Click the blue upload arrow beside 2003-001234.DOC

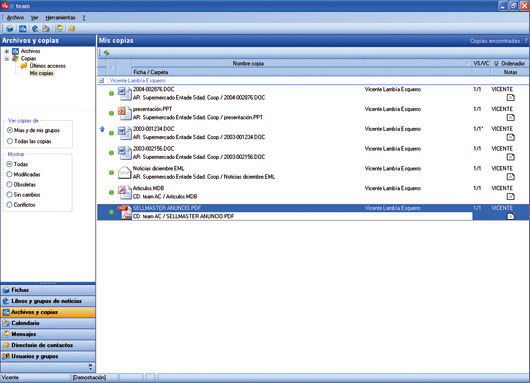(x=102, y=129)
